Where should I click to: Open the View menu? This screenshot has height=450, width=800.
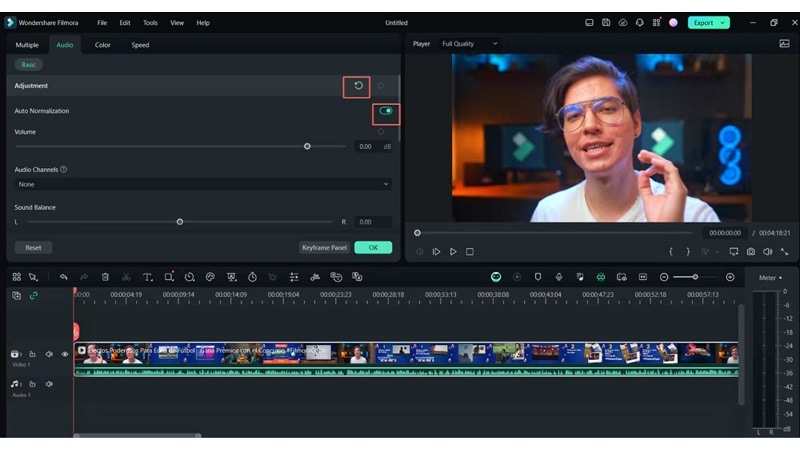pyautogui.click(x=177, y=22)
